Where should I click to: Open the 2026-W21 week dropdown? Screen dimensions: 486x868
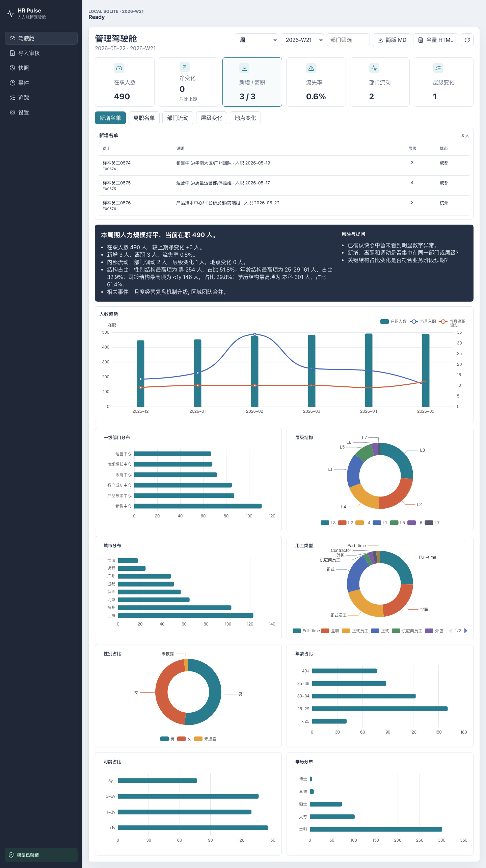[302, 40]
